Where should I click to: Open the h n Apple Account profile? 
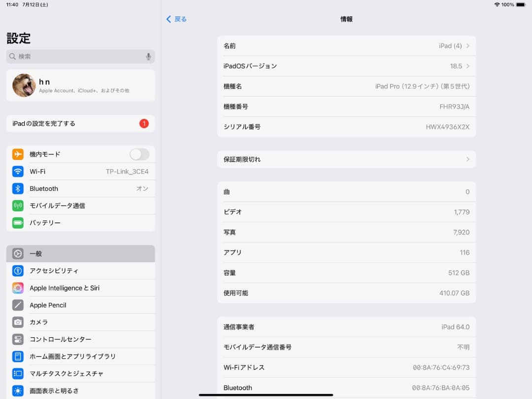click(x=80, y=85)
